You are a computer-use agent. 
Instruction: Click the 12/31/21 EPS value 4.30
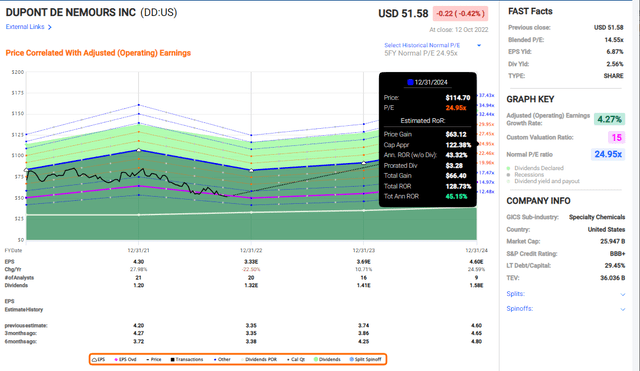coord(138,262)
